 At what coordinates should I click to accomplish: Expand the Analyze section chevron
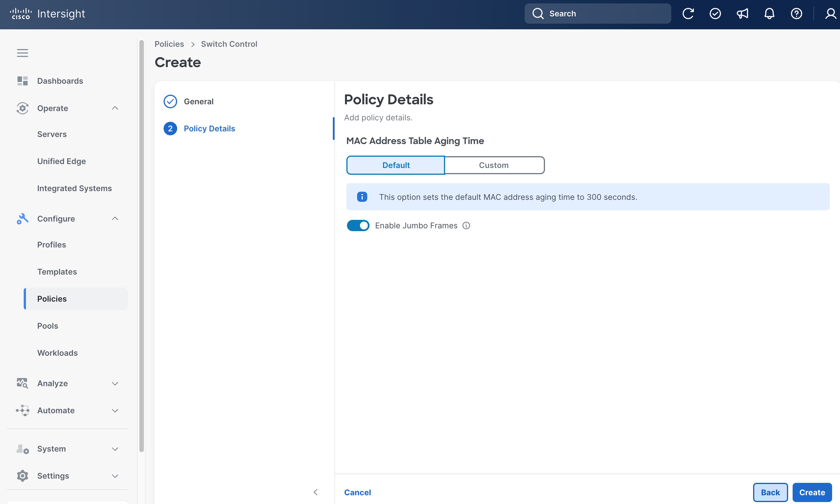(115, 383)
